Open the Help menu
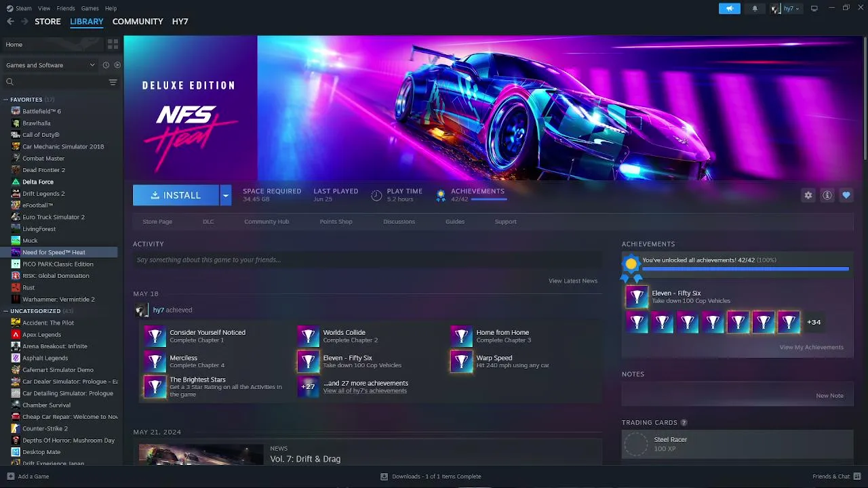The width and height of the screenshot is (868, 488). [111, 8]
